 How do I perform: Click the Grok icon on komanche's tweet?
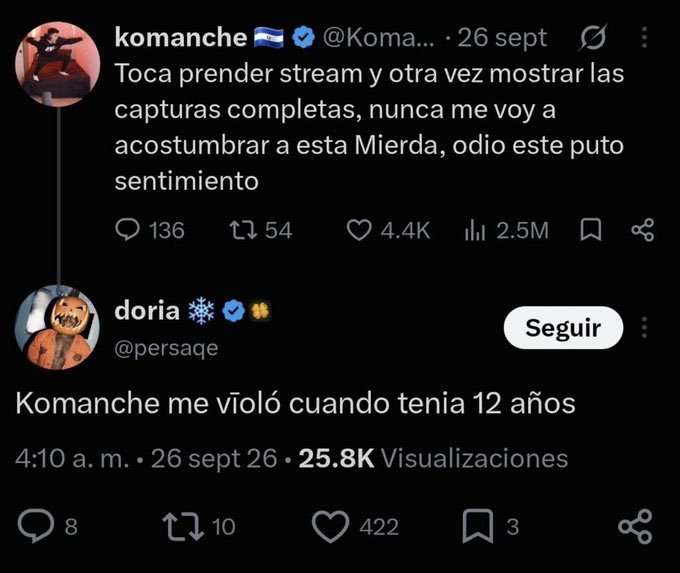coord(593,37)
